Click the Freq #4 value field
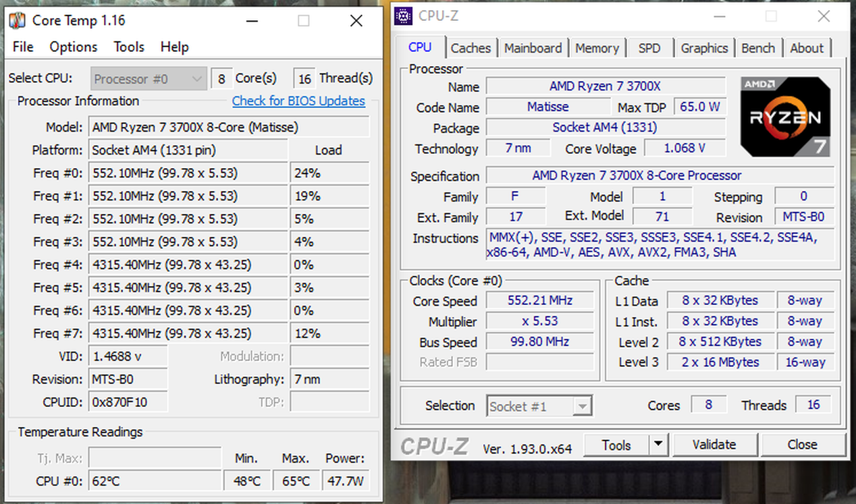Image resolution: width=856 pixels, height=504 pixels. point(188,264)
